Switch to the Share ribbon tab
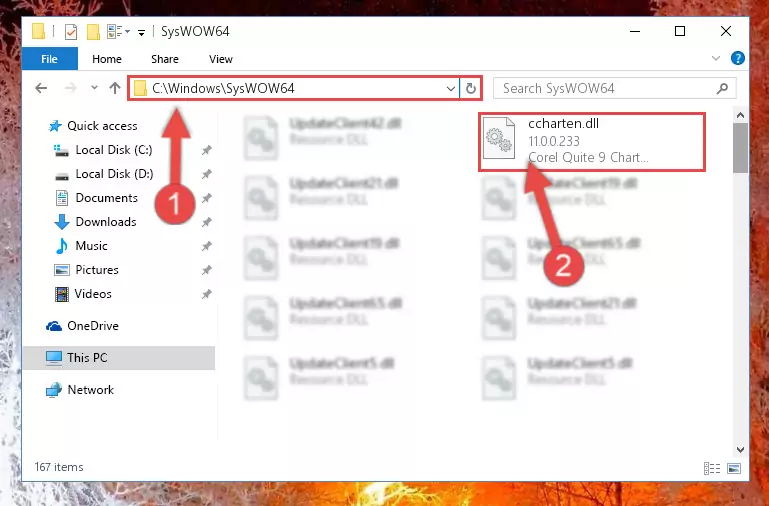The width and height of the screenshot is (769, 506). coord(165,59)
